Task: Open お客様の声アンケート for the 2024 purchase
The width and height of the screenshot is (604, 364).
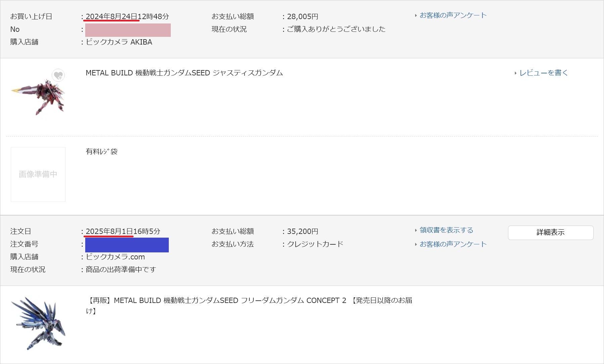Action: [x=453, y=15]
